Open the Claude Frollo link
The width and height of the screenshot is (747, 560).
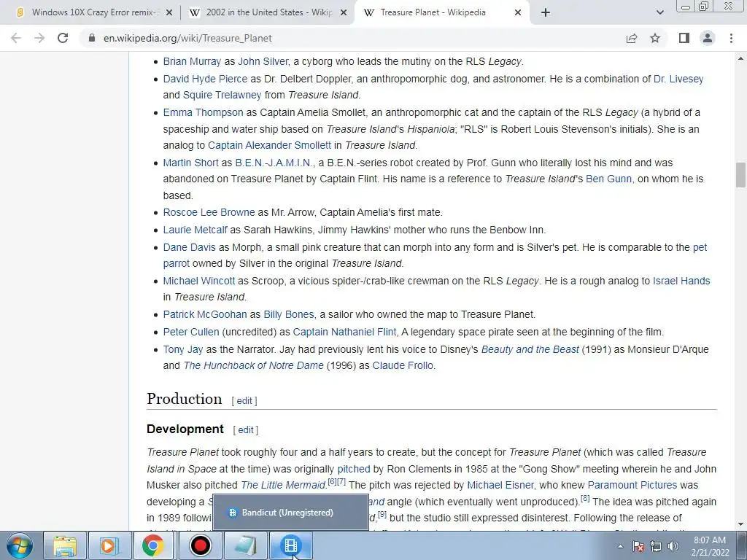point(403,366)
